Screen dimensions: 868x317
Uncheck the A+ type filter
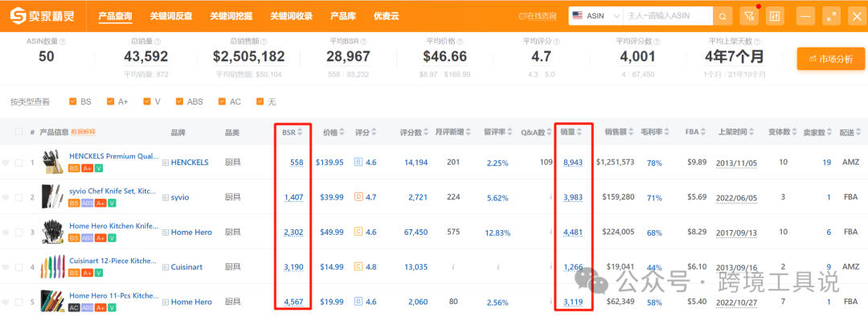[x=110, y=101]
